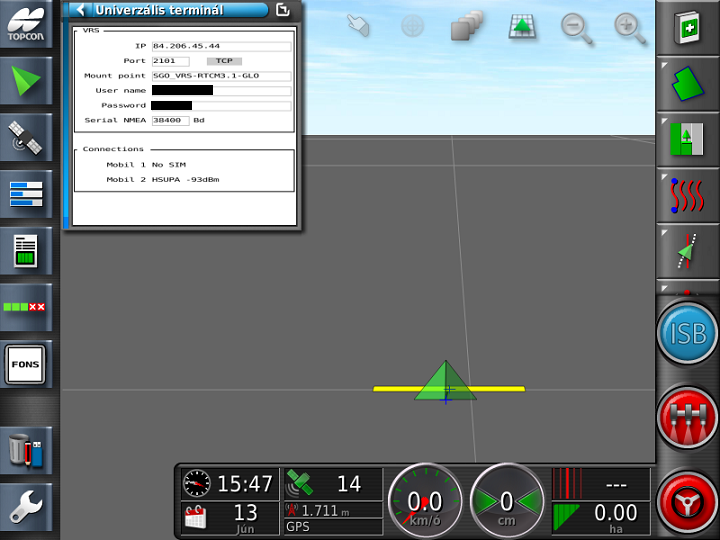Screen dimensions: 720x540
Task: Open the GPS satellite info panel
Action: [x=26, y=138]
